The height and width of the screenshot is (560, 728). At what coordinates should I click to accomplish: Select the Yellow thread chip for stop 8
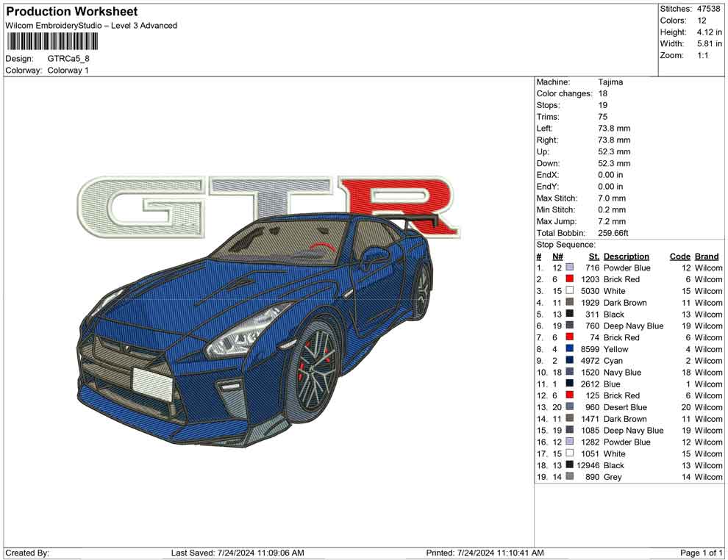point(570,348)
